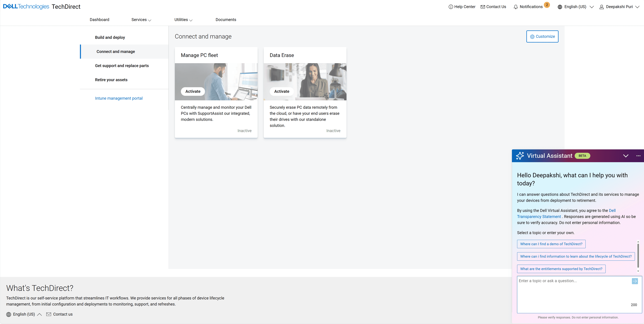The height and width of the screenshot is (324, 644).
Task: Open Virtual Assistant three-dots menu
Action: coord(638,156)
